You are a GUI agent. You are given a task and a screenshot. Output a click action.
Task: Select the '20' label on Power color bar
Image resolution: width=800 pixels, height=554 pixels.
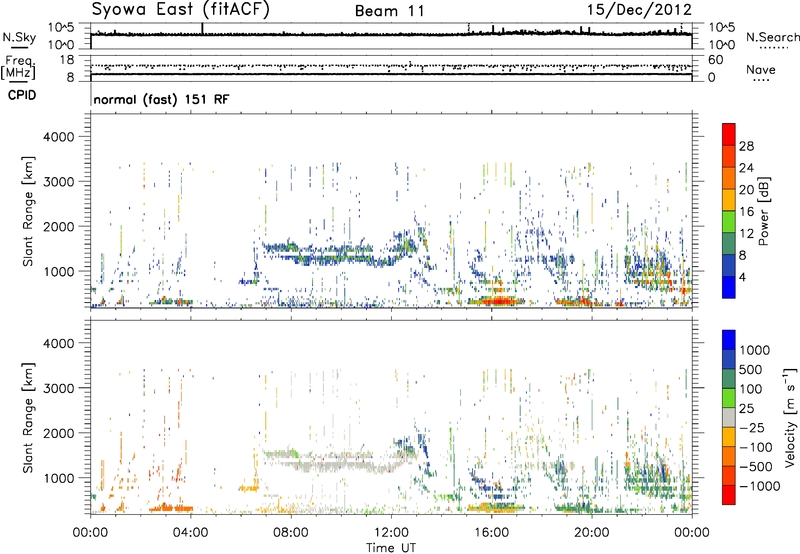click(746, 190)
